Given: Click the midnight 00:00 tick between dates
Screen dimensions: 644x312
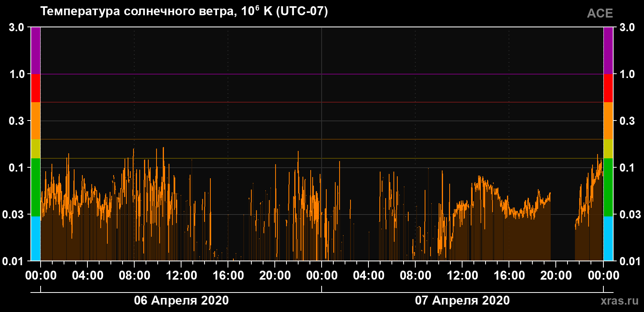Looking at the screenshot, I should (322, 275).
